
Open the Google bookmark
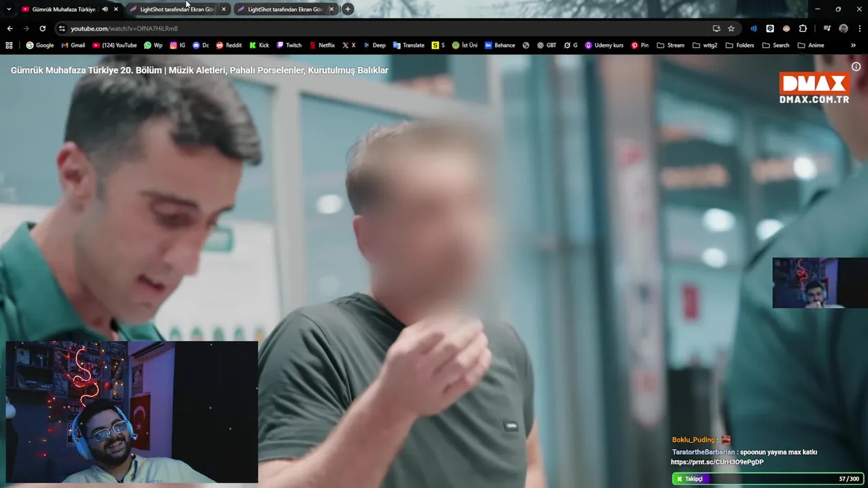(x=40, y=45)
